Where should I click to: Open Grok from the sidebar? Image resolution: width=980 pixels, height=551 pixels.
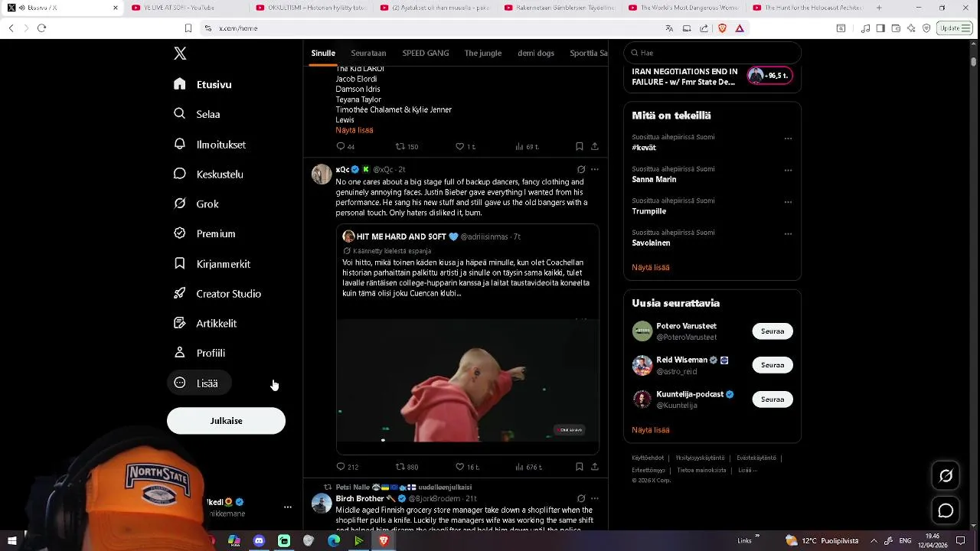tap(196, 204)
